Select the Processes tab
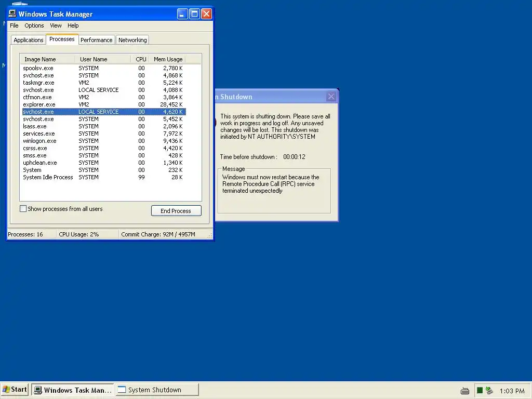Image resolution: width=532 pixels, height=399 pixels. [62, 39]
